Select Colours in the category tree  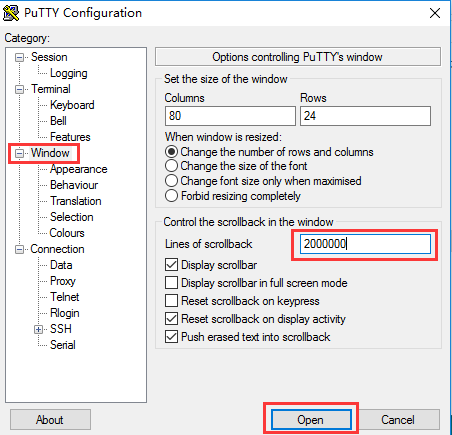(x=67, y=233)
